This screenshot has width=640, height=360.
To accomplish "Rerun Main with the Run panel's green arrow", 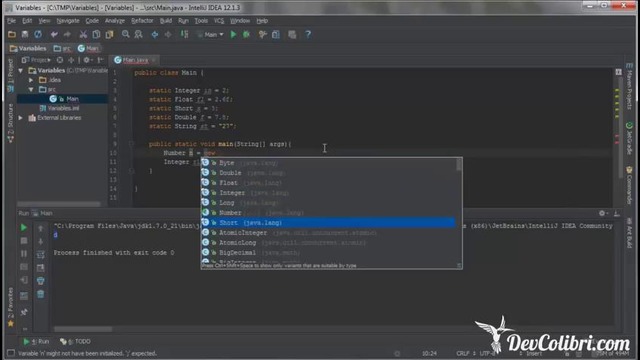I will click(x=24, y=227).
